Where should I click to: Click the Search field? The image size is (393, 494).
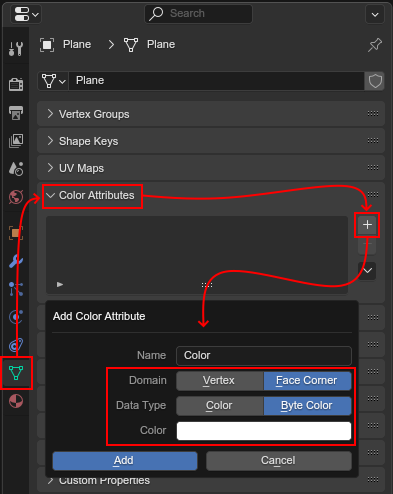pyautogui.click(x=198, y=14)
